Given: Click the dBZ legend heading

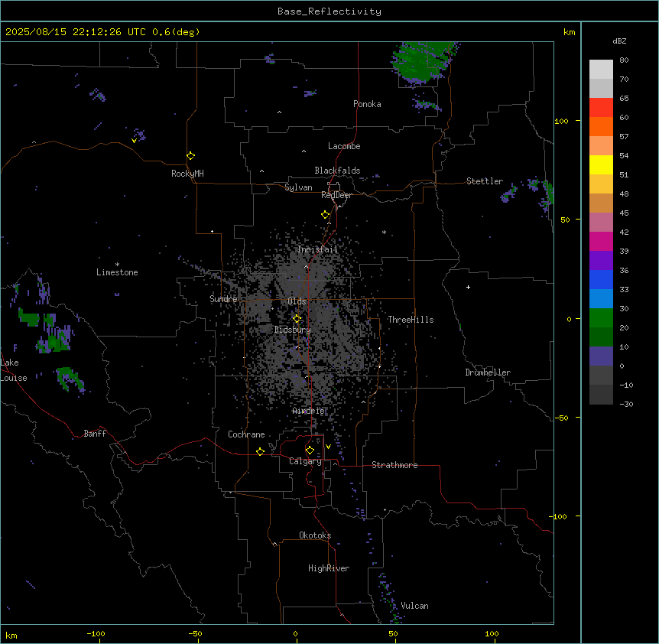Looking at the screenshot, I should (x=619, y=41).
